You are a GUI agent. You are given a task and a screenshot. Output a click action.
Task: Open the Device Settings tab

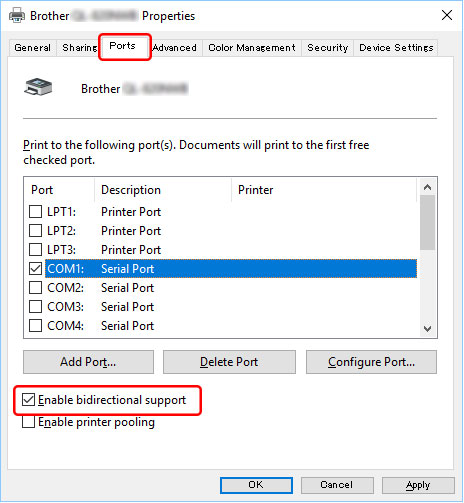click(x=396, y=48)
